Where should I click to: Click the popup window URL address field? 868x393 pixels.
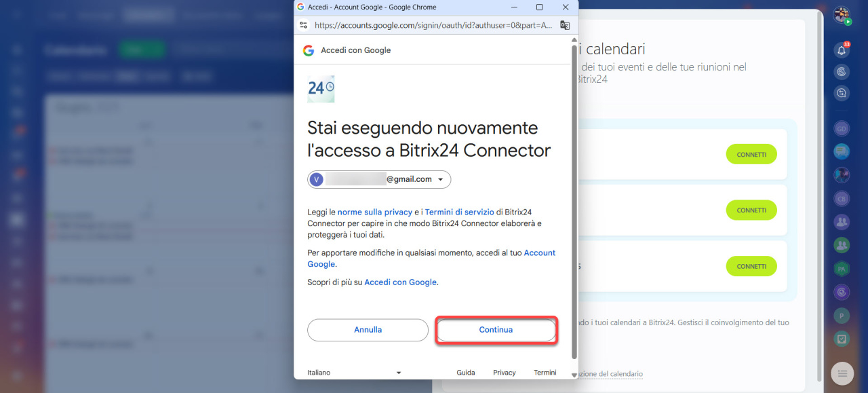[x=434, y=25]
